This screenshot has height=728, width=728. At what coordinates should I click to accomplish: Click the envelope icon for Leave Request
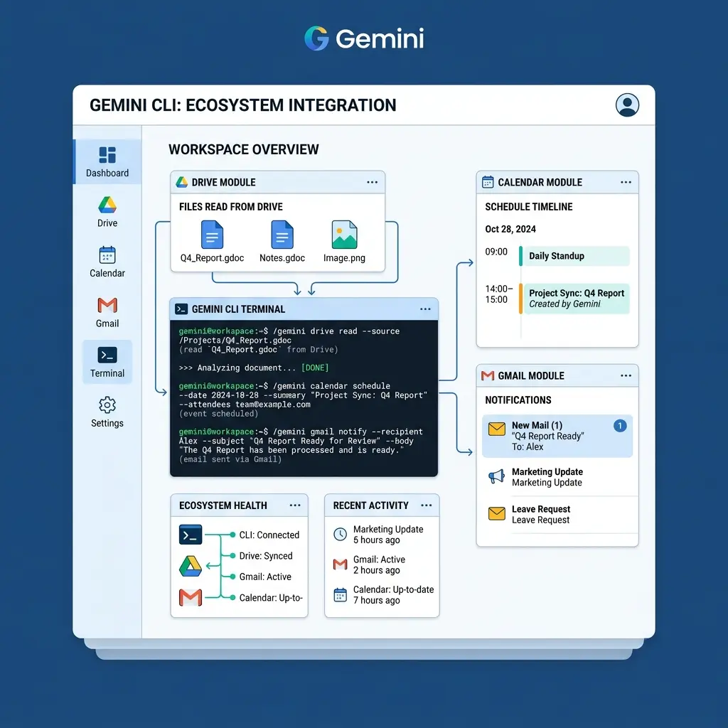[497, 513]
